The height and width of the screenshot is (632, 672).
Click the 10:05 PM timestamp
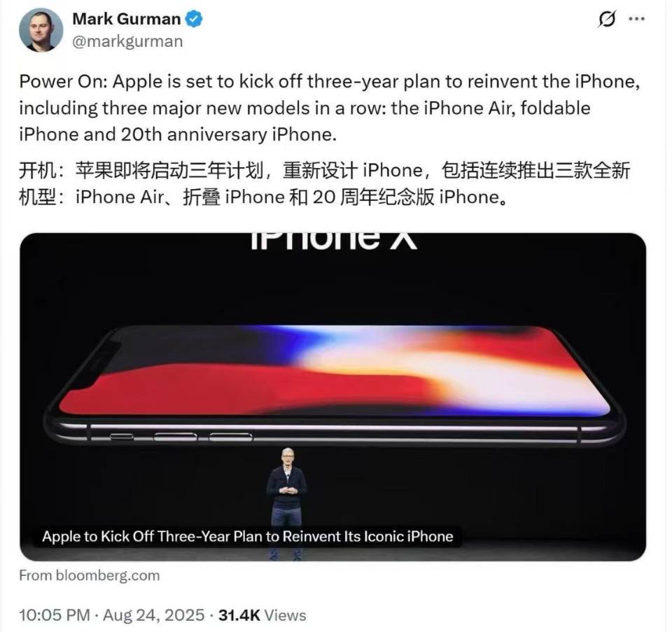tap(55, 615)
